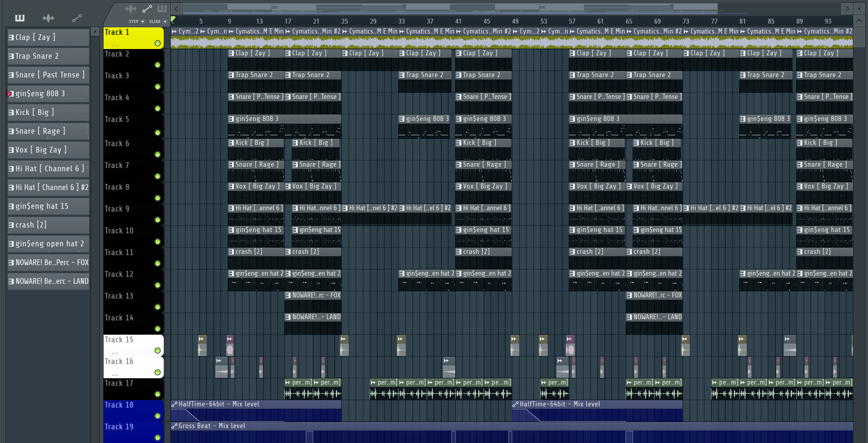Viewport: 868px width, 443px height.
Task: Mute Track 15 using its green LED
Action: click(157, 351)
